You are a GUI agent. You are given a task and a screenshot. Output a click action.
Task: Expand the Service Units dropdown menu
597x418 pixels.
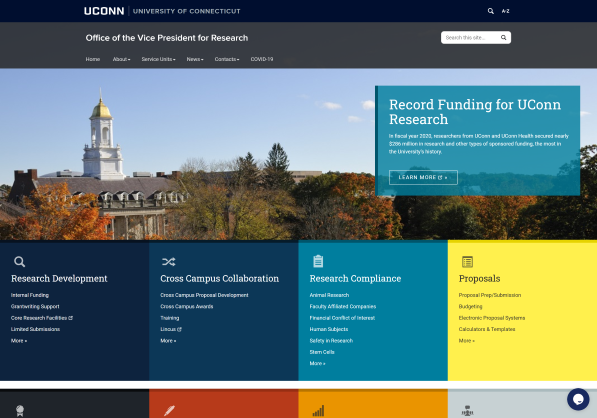(x=158, y=59)
